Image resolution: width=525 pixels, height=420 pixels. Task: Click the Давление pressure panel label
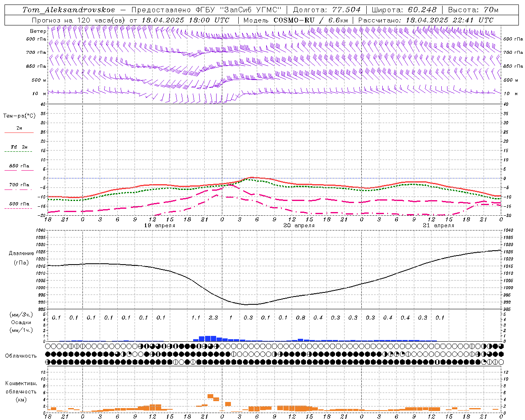[x=21, y=253]
